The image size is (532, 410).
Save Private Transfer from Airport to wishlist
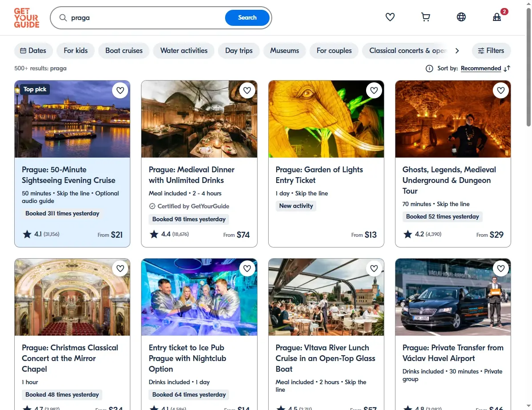pos(501,268)
